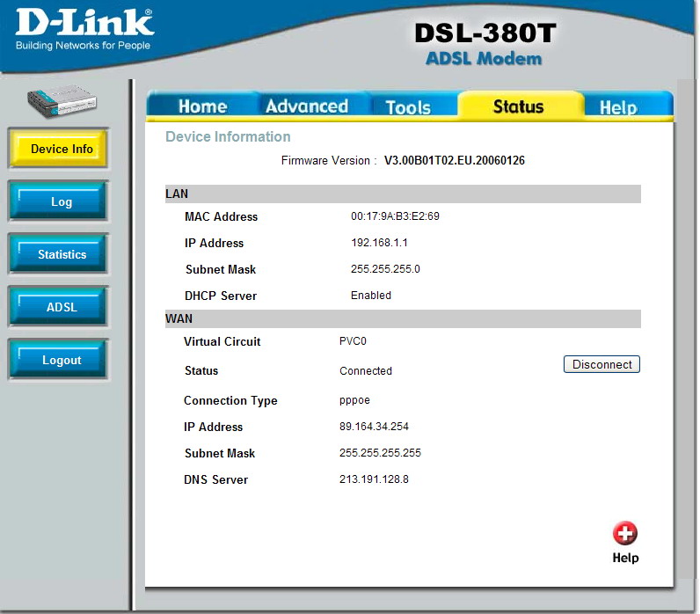Click the LAN section header

pos(403,194)
